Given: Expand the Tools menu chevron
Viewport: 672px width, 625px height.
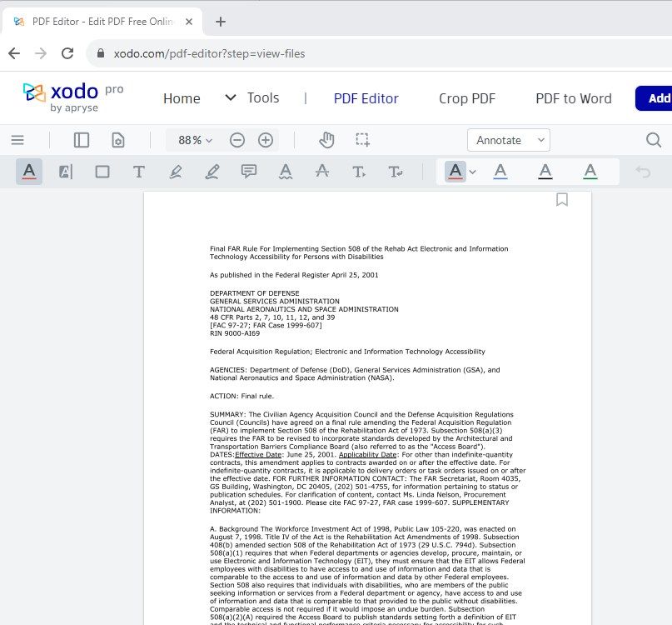Looking at the screenshot, I should click(230, 97).
